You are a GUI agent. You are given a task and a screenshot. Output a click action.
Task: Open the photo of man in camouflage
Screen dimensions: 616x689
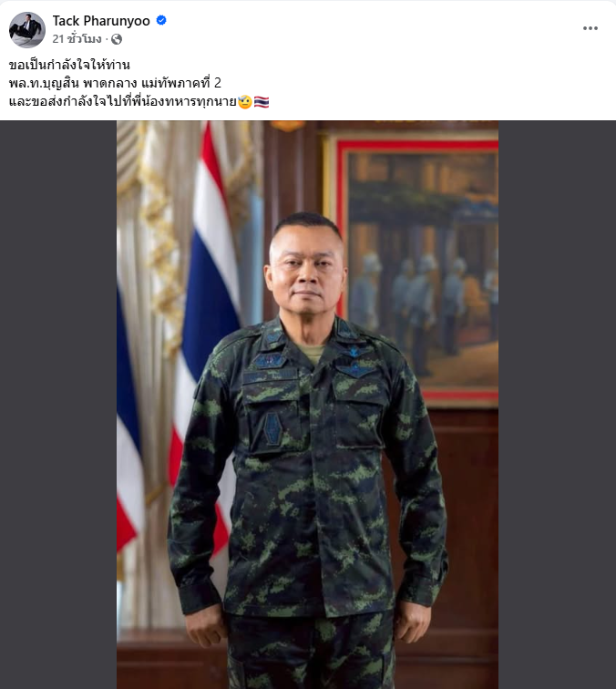pos(308,405)
